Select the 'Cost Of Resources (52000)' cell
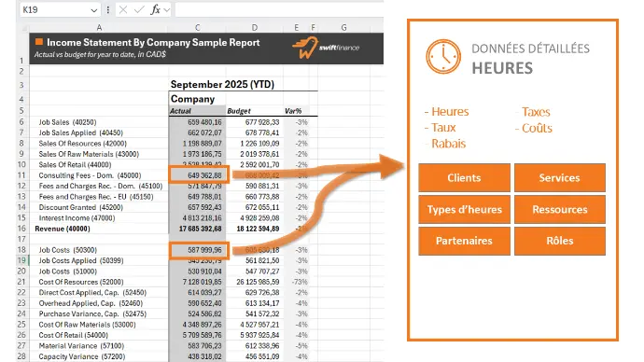The image size is (644, 362). [81, 282]
